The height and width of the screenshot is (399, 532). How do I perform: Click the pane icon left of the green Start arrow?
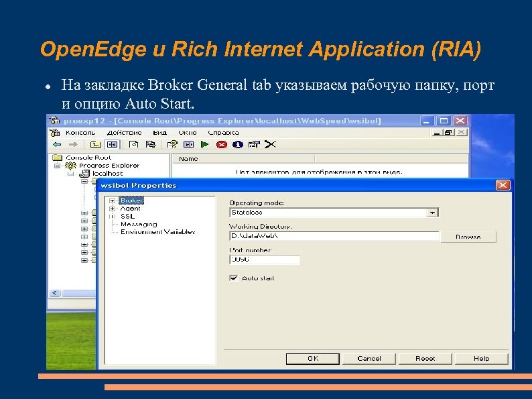click(188, 144)
